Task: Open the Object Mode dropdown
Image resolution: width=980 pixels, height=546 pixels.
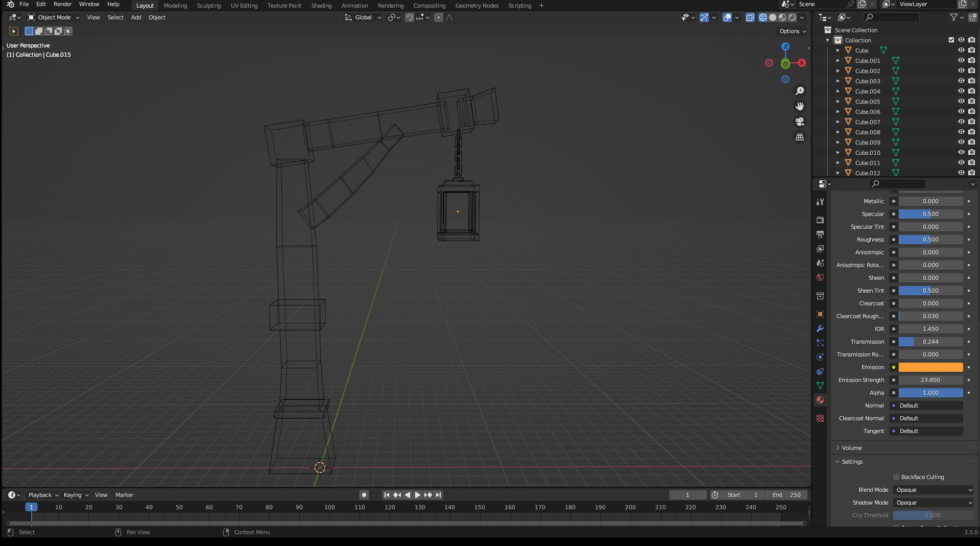Action: click(x=54, y=17)
